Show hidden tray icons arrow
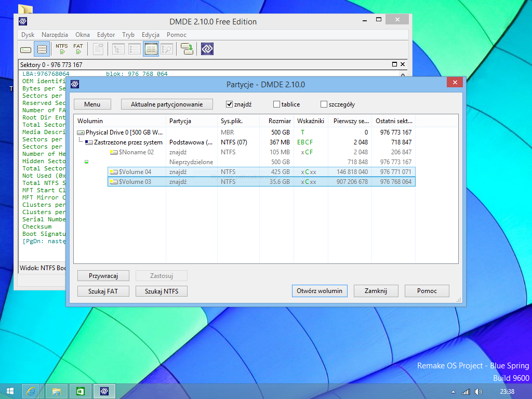This screenshot has height=399, width=532. (453, 392)
